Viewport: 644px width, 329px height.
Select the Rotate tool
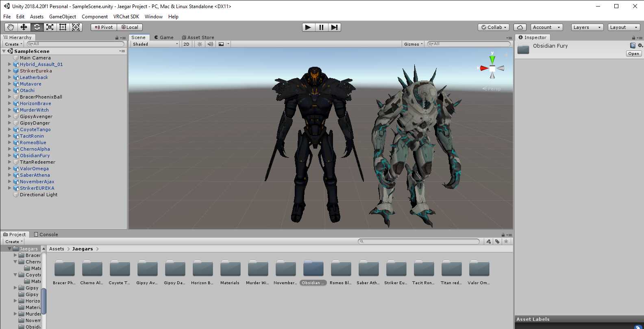point(37,27)
